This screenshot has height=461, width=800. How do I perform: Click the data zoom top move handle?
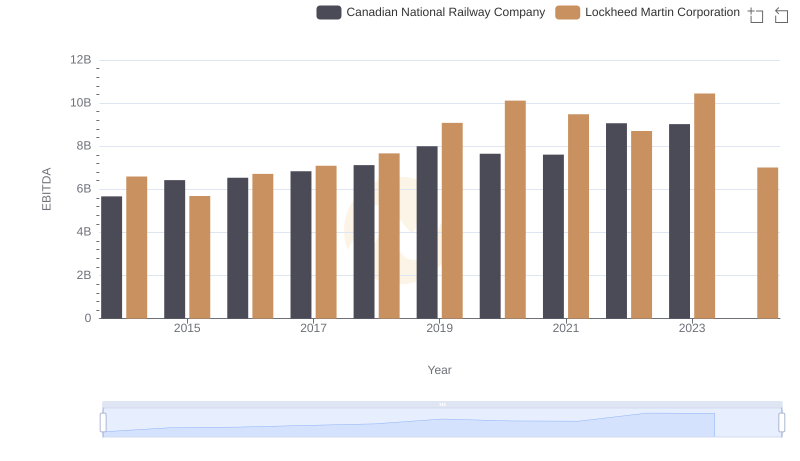442,404
